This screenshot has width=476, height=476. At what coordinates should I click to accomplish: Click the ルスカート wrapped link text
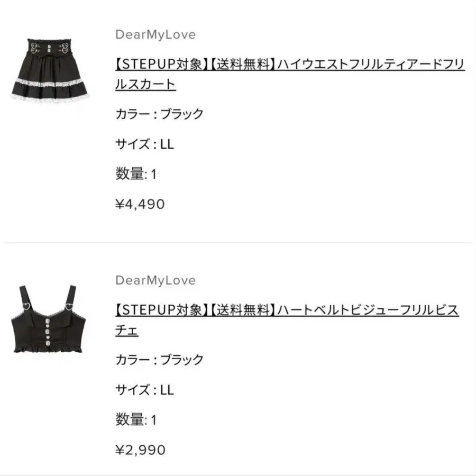click(145, 84)
